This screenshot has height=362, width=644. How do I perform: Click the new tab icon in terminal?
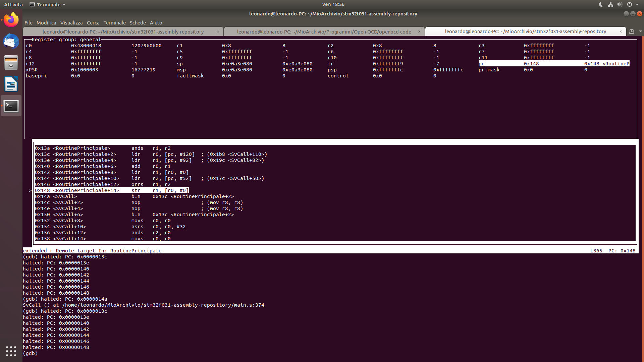[632, 32]
